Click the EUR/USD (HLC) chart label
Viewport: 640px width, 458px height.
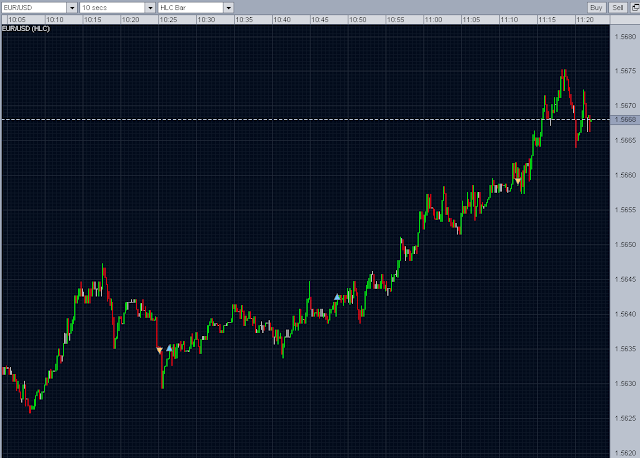26,29
